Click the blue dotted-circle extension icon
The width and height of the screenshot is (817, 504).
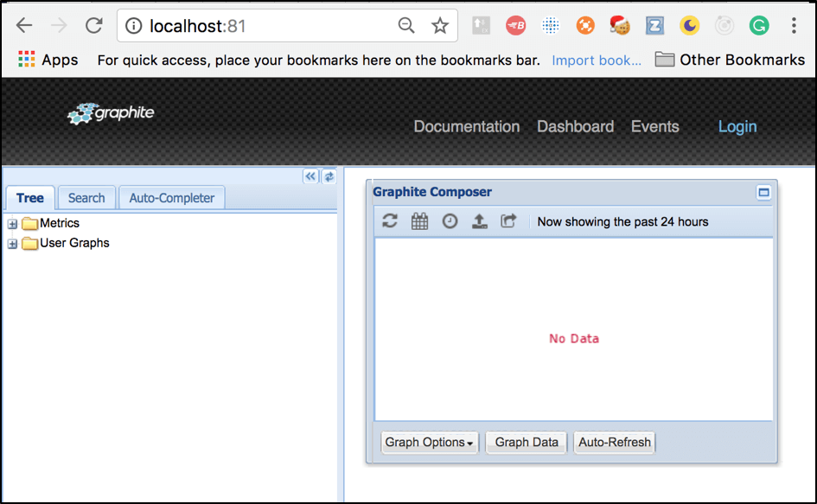[x=550, y=25]
